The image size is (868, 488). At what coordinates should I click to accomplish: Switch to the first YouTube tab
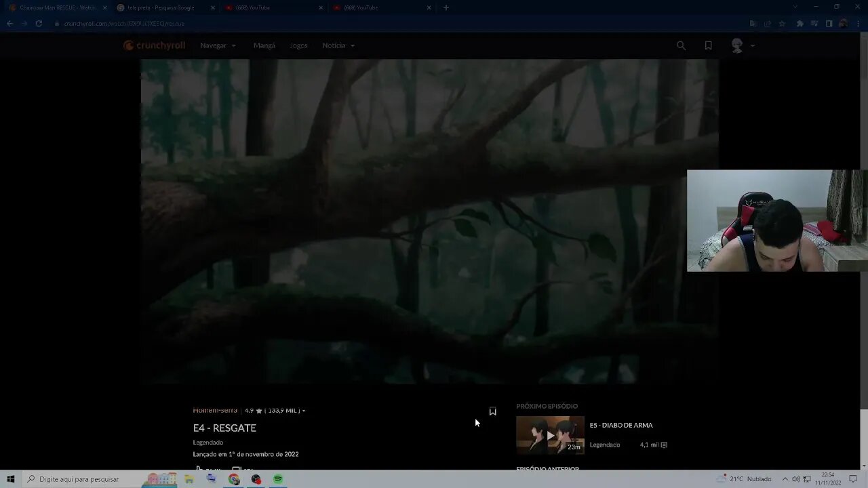[270, 7]
